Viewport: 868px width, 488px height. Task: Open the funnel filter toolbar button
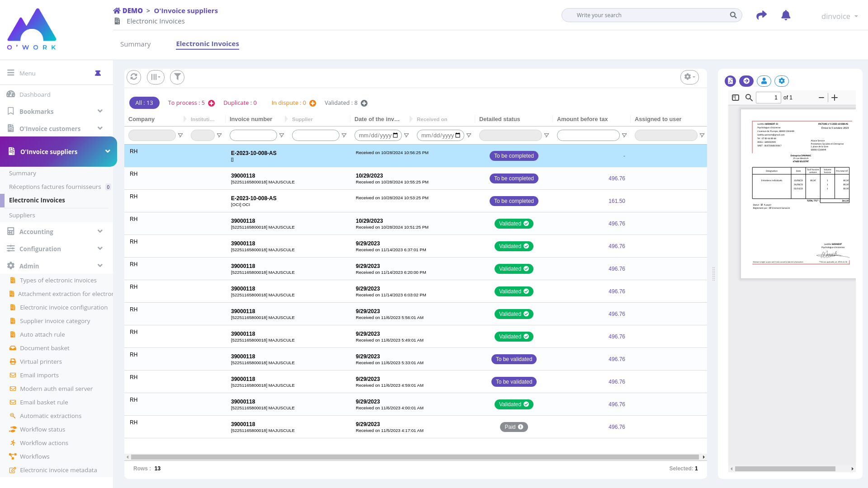(177, 77)
